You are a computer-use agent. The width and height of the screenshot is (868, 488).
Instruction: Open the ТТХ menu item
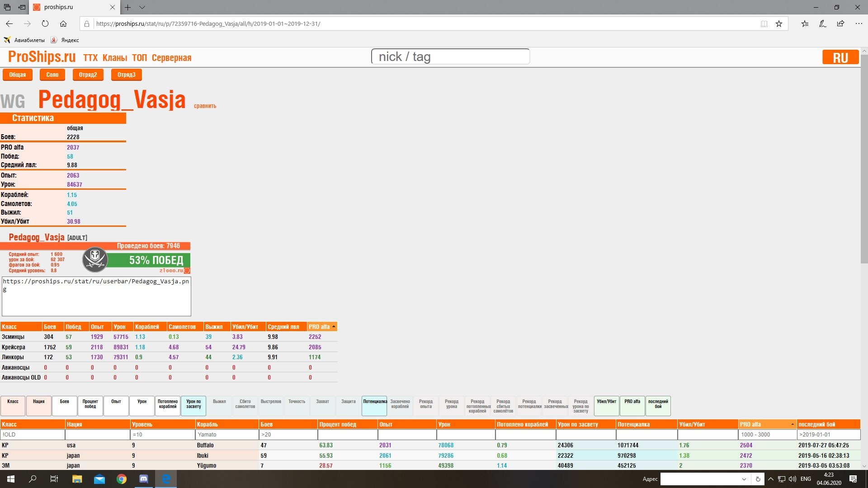(x=90, y=58)
